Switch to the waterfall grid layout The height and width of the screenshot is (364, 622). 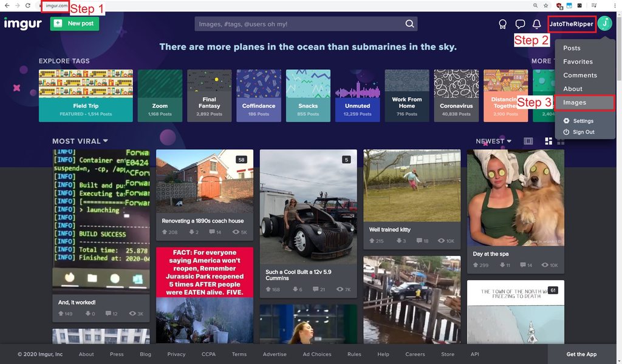549,141
